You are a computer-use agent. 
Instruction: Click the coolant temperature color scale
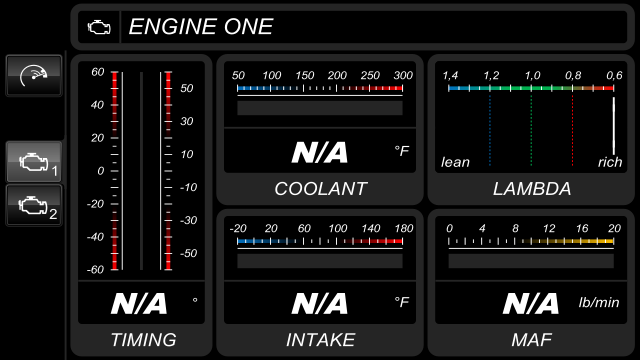tap(320, 88)
